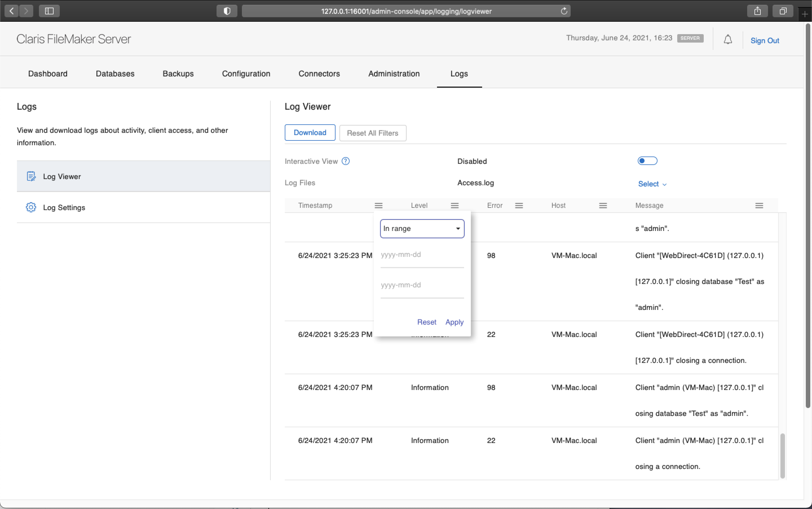The height and width of the screenshot is (509, 812).
Task: Apply the timestamp range filter
Action: 454,322
